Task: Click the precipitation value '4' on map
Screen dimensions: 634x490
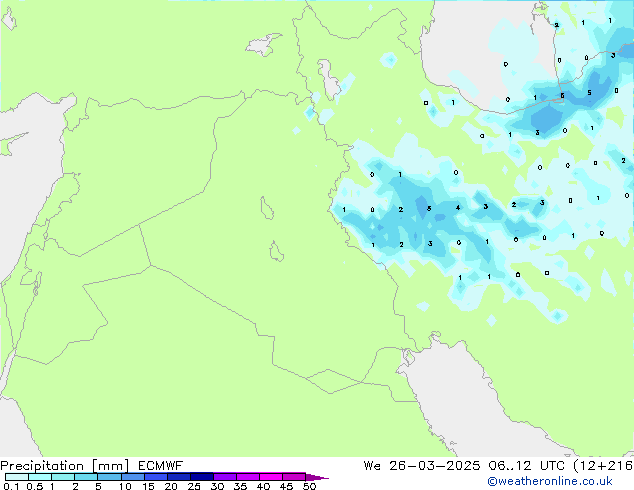Action: pos(458,207)
